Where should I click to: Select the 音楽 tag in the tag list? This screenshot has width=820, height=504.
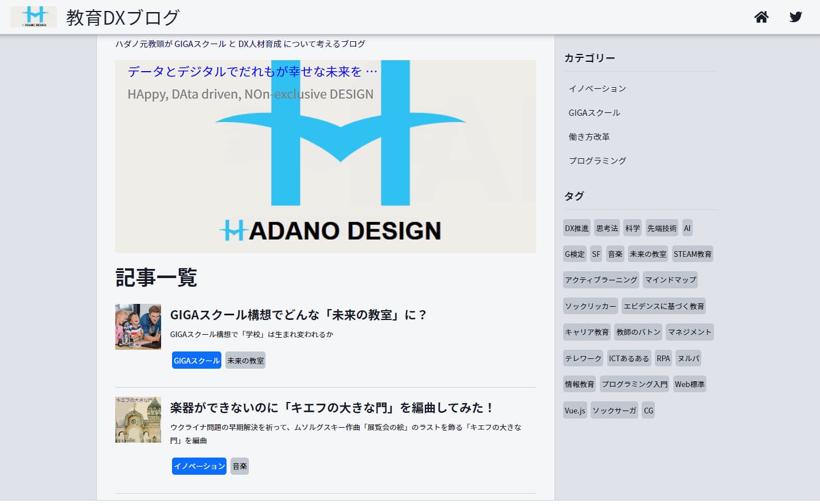615,253
